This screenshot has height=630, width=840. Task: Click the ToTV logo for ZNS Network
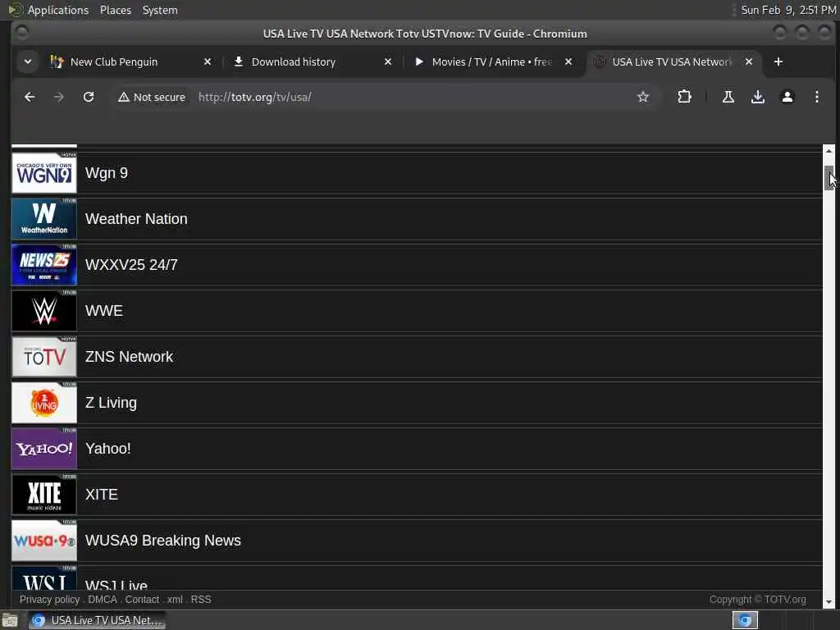(x=44, y=357)
